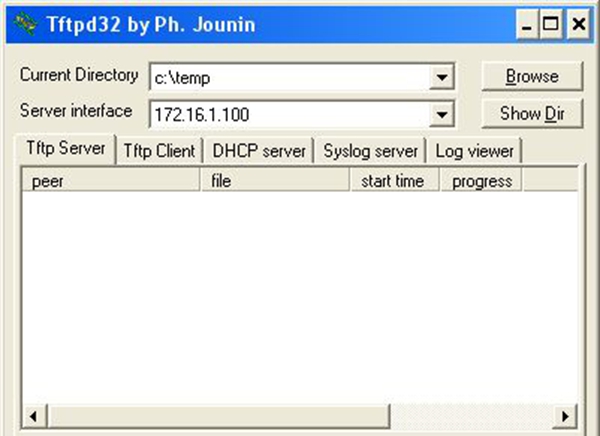
Task: Minimize the Tftpd32 window
Action: coord(527,24)
